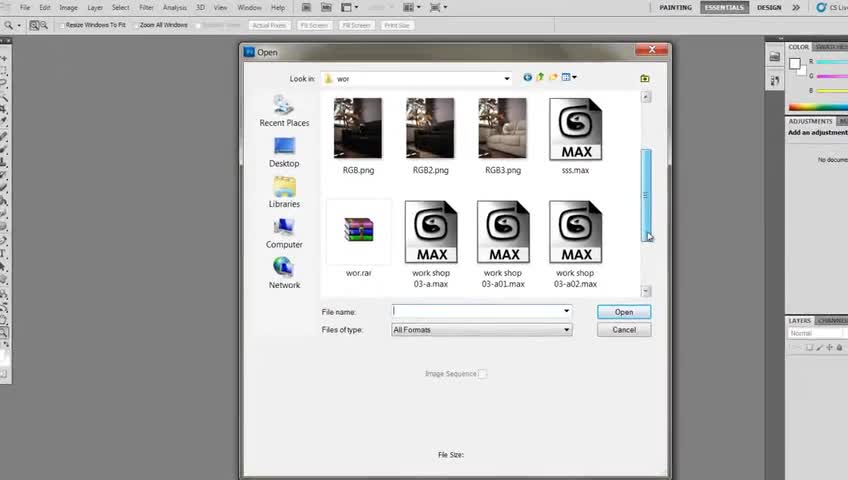Jump to Desktop in the places sidebar
848x480 pixels.
pos(284,152)
